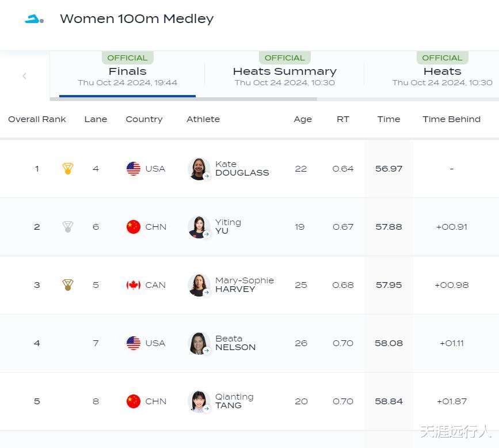Click the Overall Rank column header
Screen dimensions: 499x448
pyautogui.click(x=37, y=119)
